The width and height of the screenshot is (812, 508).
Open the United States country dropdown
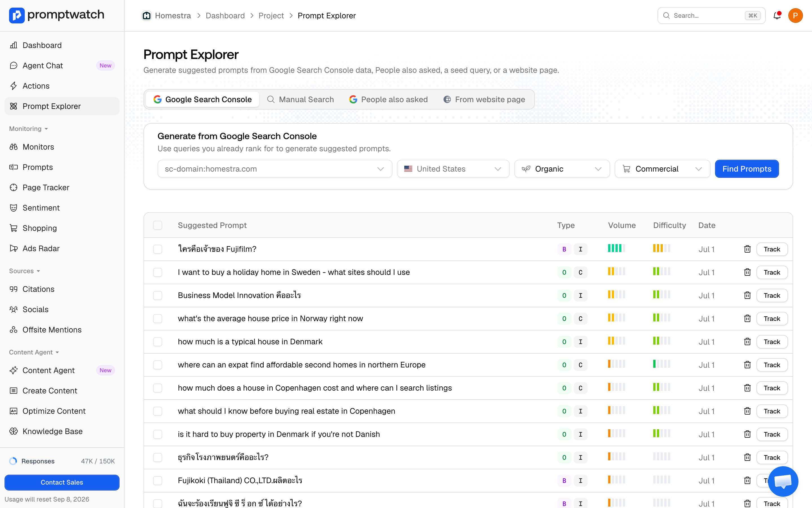tap(453, 169)
